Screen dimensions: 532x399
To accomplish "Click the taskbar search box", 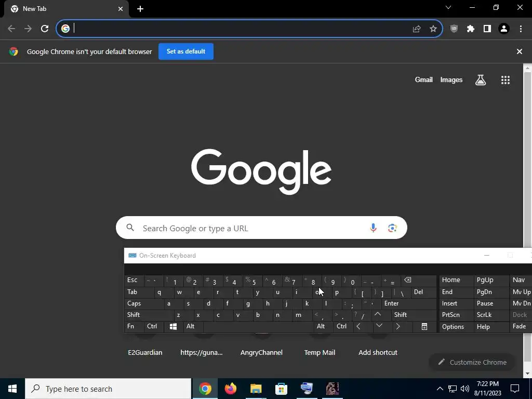I will click(x=108, y=389).
